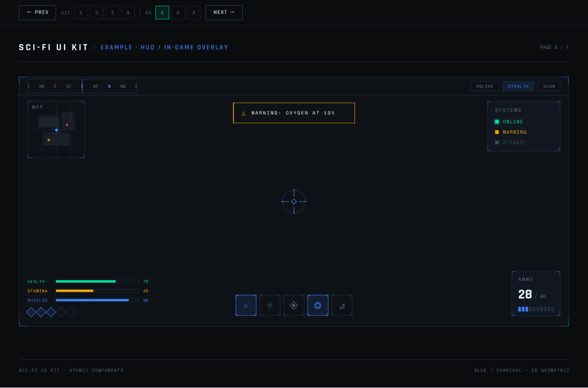The width and height of the screenshot is (588, 388).
Task: Click the ONLINE text in Systems panel
Action: pyautogui.click(x=513, y=122)
